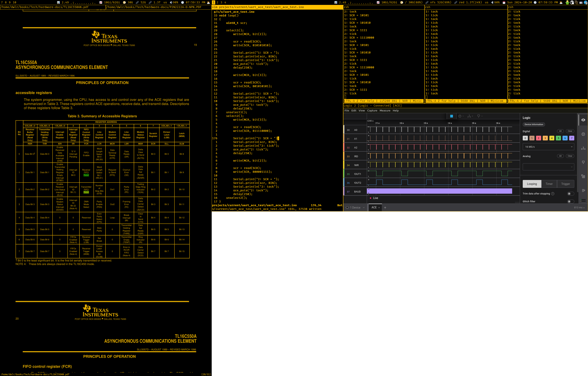The height and width of the screenshot is (376, 588).
Task: Toggle digital channel 4 in Logic panel
Action: pyautogui.click(x=552, y=138)
